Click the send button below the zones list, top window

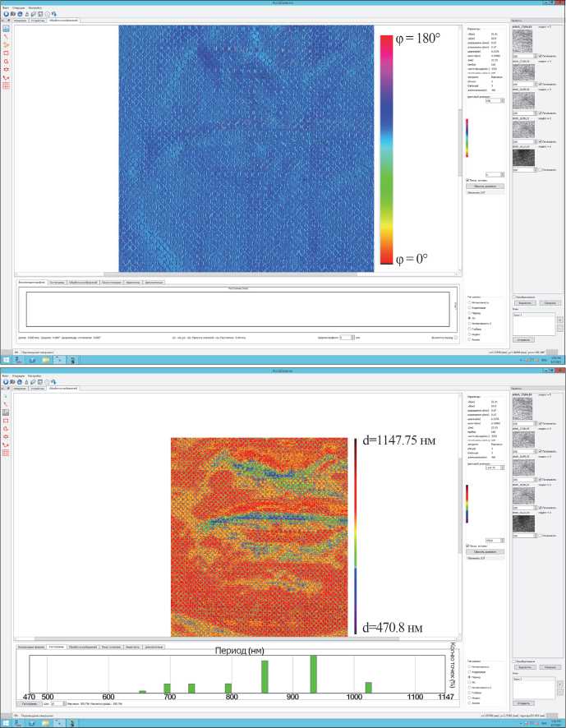tap(523, 340)
